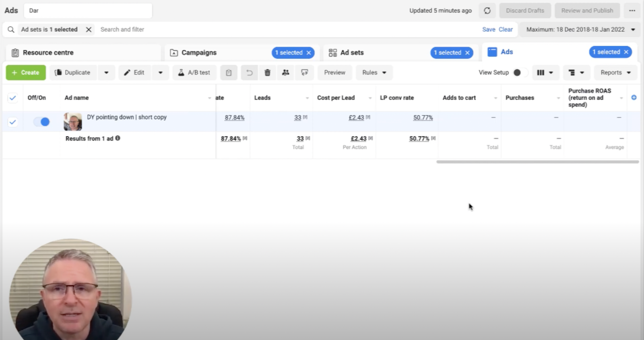Click the Edit button
Image resolution: width=644 pixels, height=340 pixels.
(x=134, y=72)
